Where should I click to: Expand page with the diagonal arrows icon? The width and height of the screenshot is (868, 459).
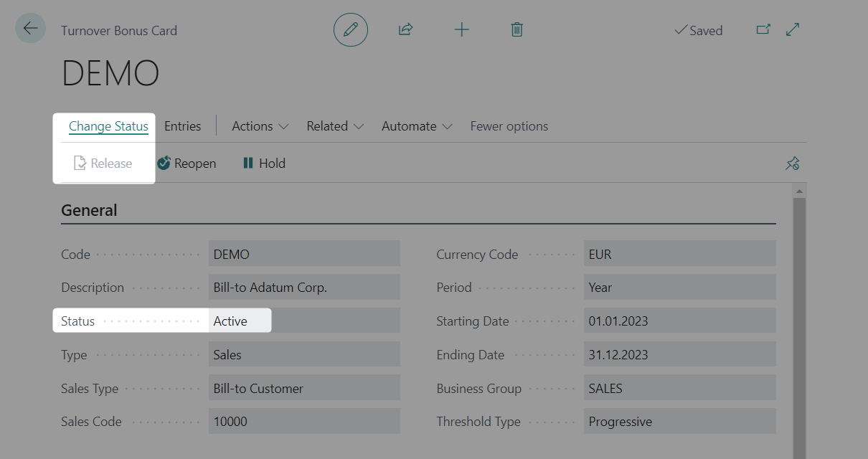(x=793, y=30)
